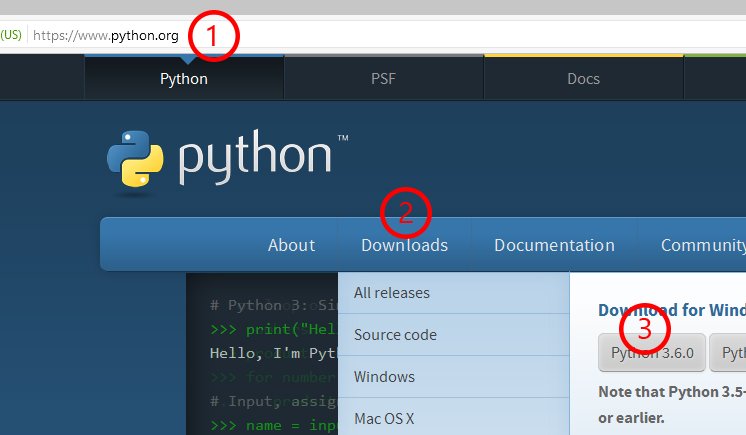Click the python.org URL in address bar
The height and width of the screenshot is (435, 746).
[106, 36]
